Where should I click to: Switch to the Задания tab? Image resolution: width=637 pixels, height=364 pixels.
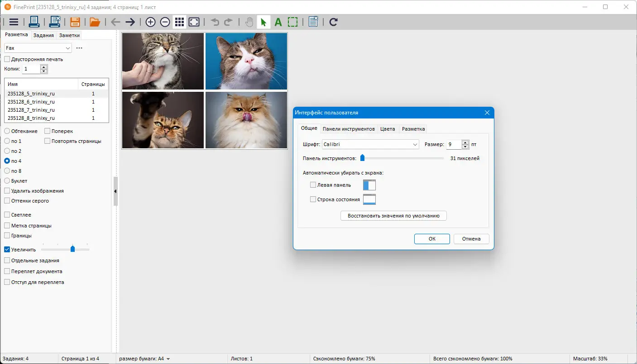pos(43,35)
